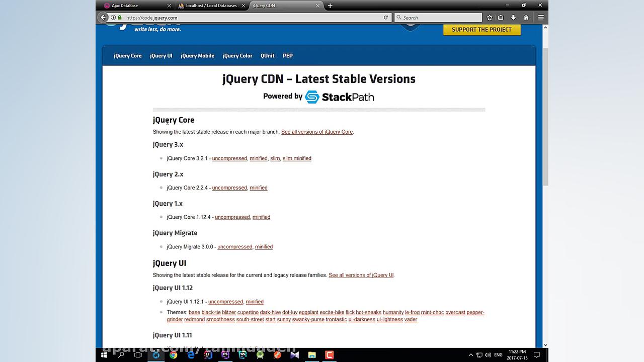Click the browser Search box

pos(439,18)
